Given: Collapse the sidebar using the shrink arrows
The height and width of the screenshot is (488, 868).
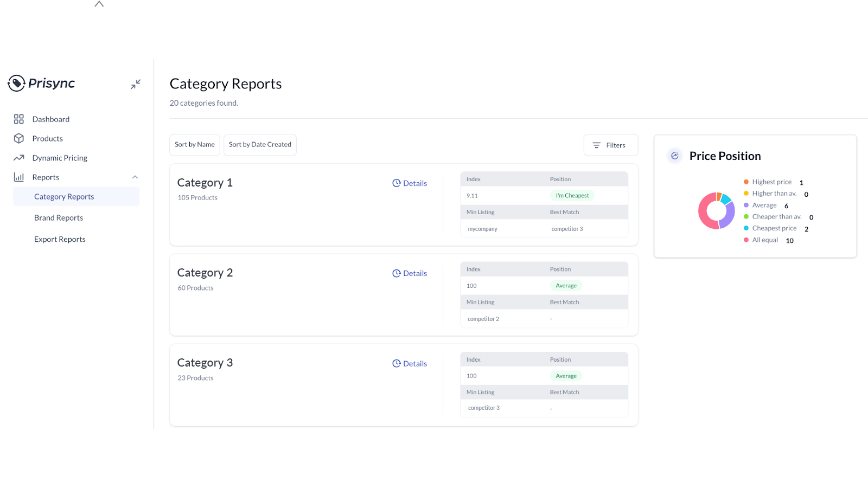Looking at the screenshot, I should pos(135,84).
